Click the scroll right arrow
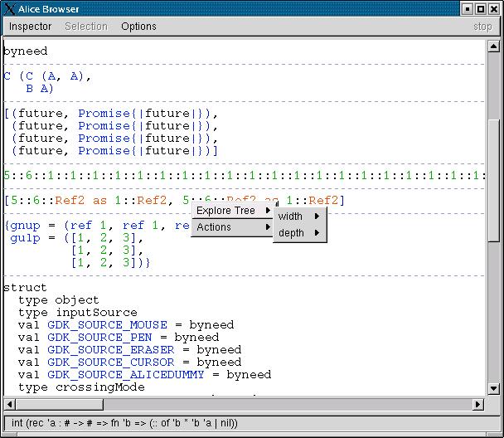Image resolution: width=504 pixels, height=438 pixels. pyautogui.click(x=477, y=404)
